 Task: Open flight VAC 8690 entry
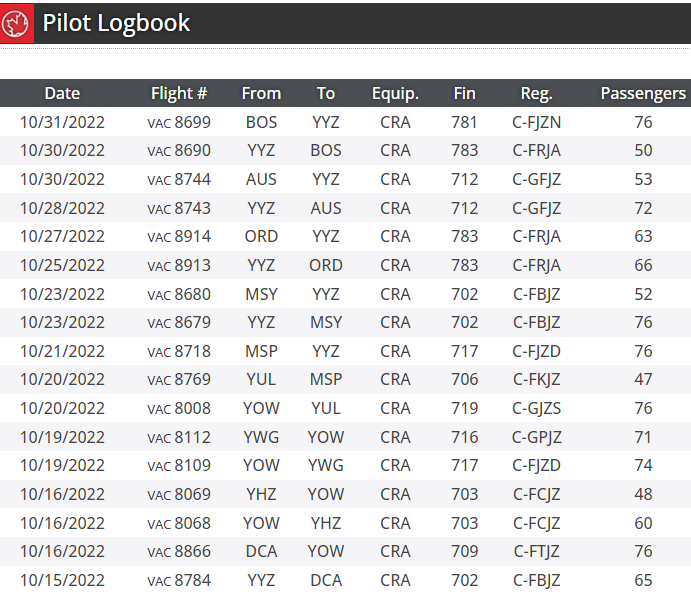point(179,151)
